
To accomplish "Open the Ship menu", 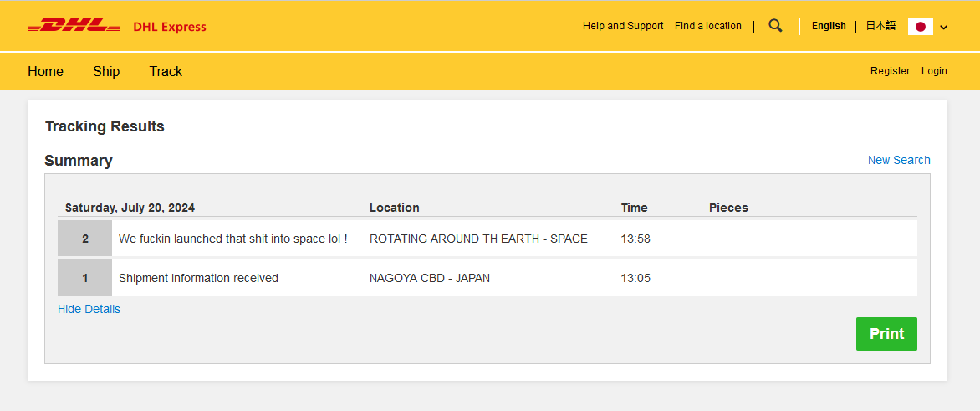I will click(106, 71).
